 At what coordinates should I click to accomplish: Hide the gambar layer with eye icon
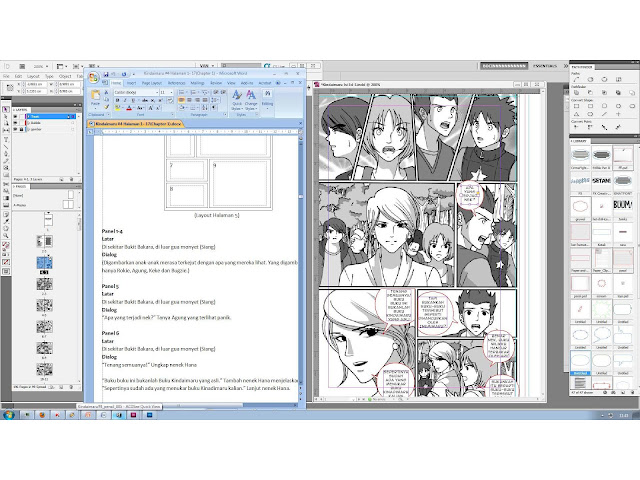coord(16,129)
